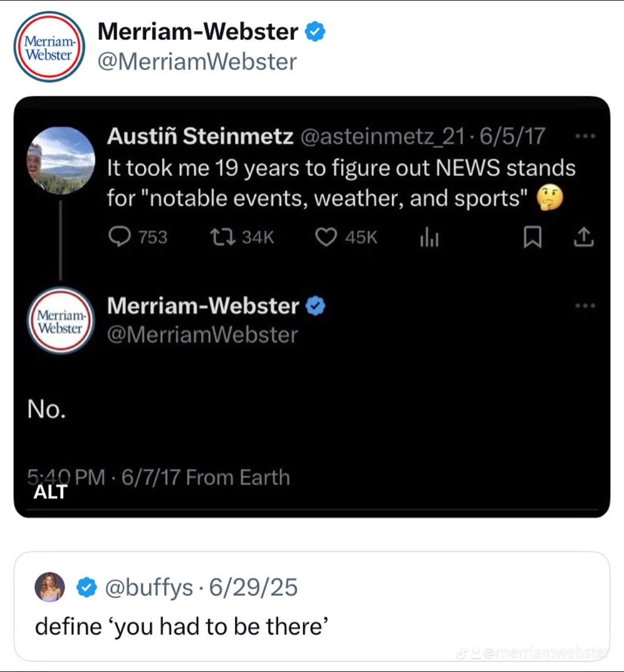Image resolution: width=624 pixels, height=672 pixels.
Task: Open the @MerriamWebster handle at the top
Action: (x=197, y=62)
